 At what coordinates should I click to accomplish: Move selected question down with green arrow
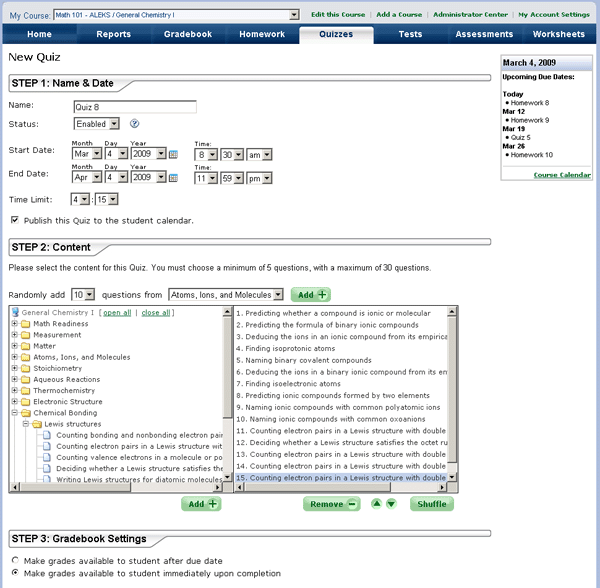pos(391,504)
